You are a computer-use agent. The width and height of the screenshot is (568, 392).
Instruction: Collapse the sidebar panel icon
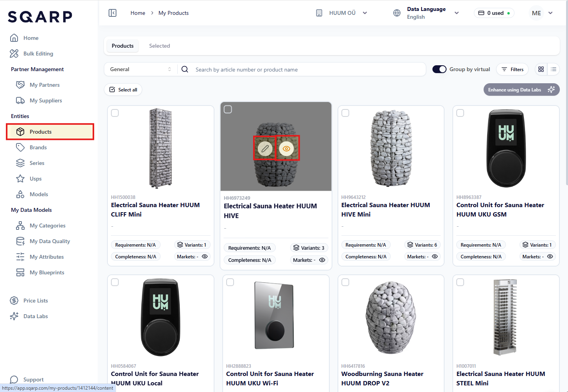[113, 13]
